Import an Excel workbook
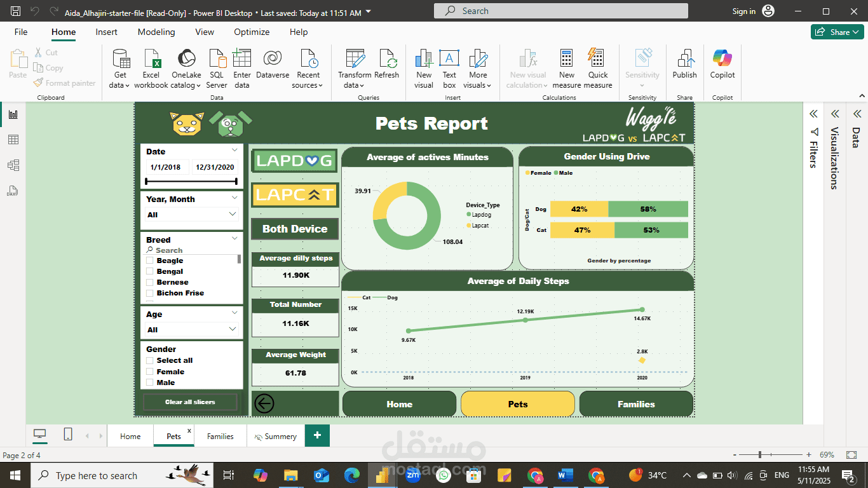 click(x=151, y=69)
